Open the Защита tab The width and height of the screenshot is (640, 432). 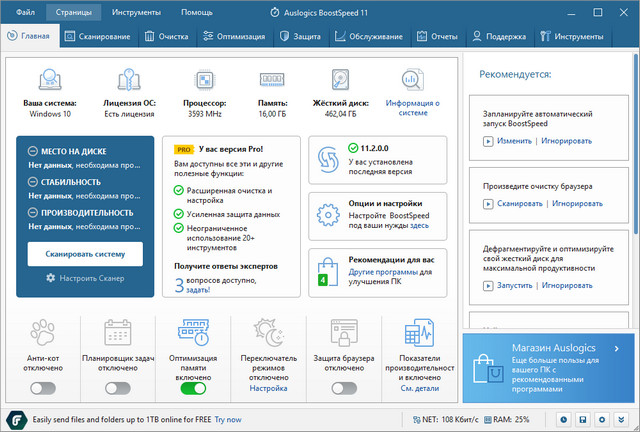pos(300,37)
